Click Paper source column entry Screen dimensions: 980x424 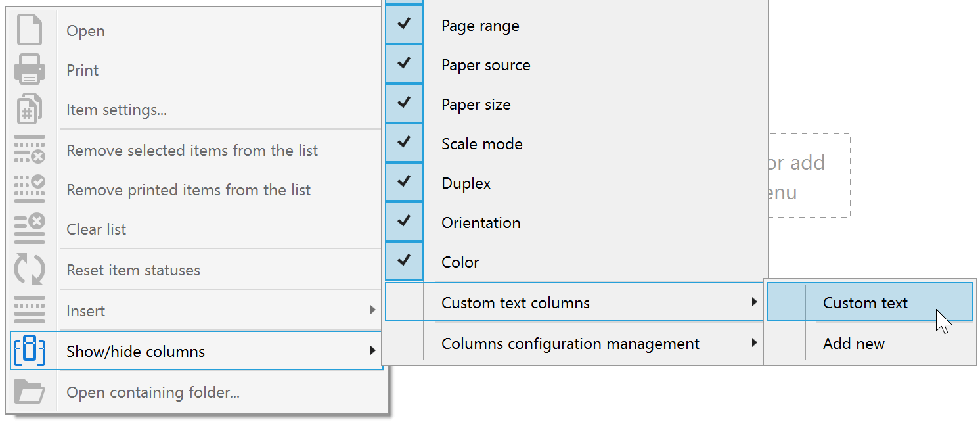[x=485, y=65]
